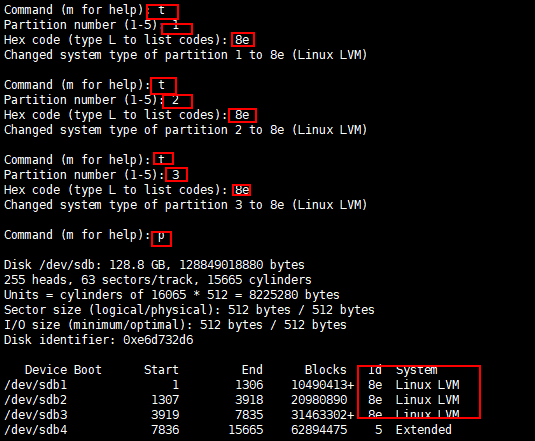Screen dimensions: 535x441
Task: Click the 'Units = cylinders of 16065' line
Action: pyautogui.click(x=172, y=295)
